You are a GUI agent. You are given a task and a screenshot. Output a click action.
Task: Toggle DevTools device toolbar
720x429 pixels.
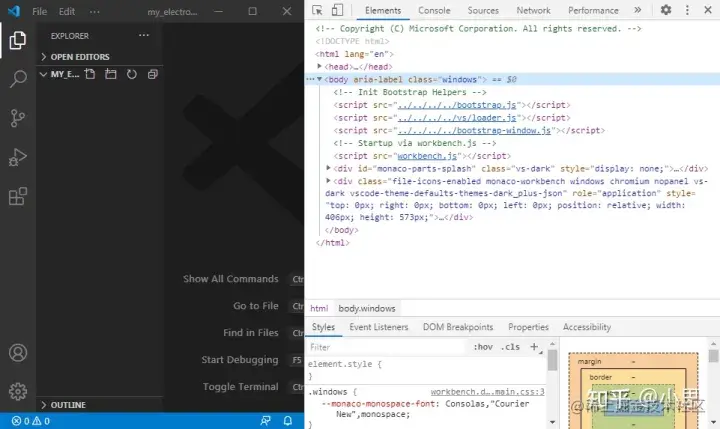click(x=337, y=10)
